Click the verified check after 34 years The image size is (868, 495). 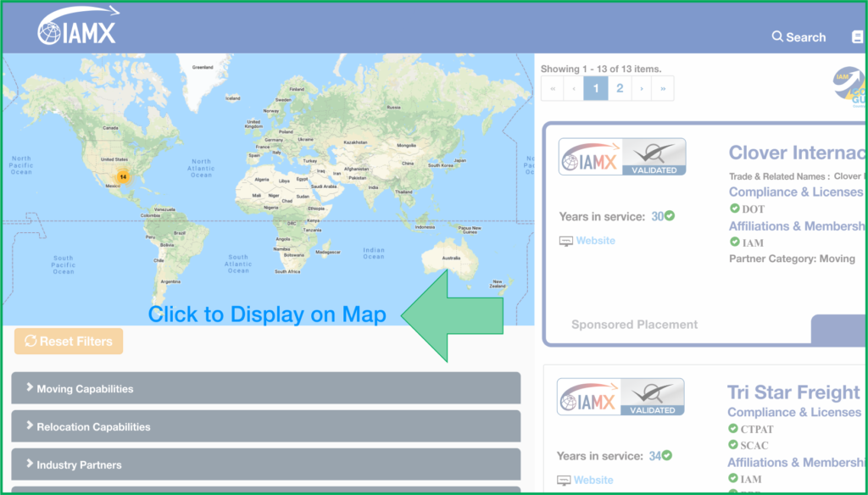[x=668, y=455]
